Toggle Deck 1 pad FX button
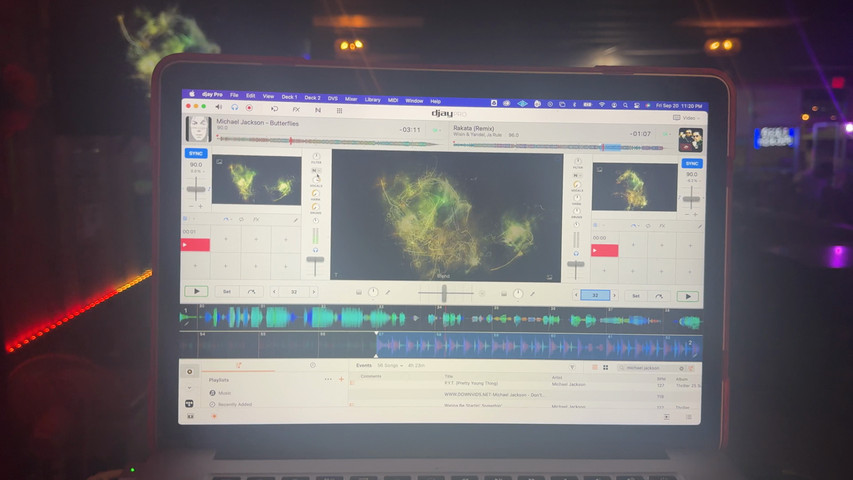This screenshot has height=480, width=853. pyautogui.click(x=256, y=220)
